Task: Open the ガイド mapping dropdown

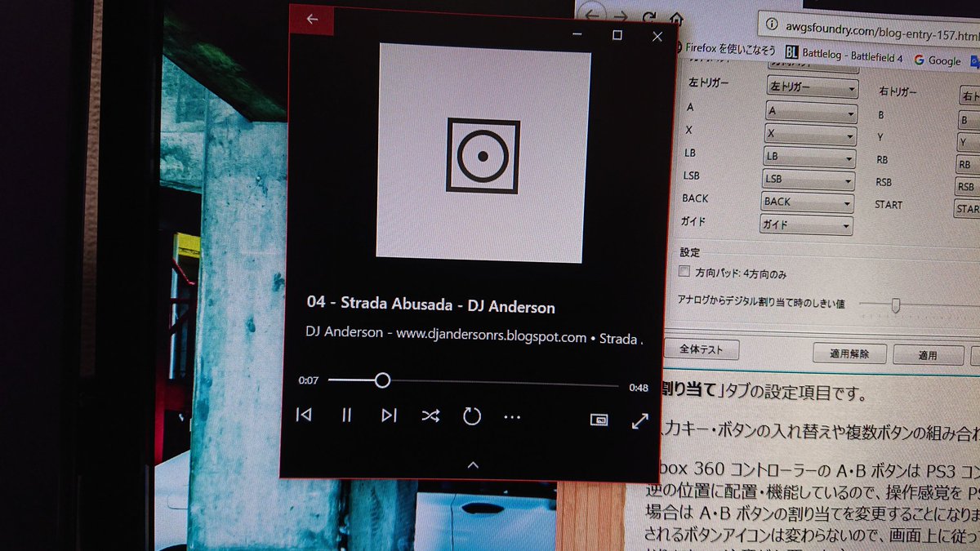Action: tap(806, 224)
